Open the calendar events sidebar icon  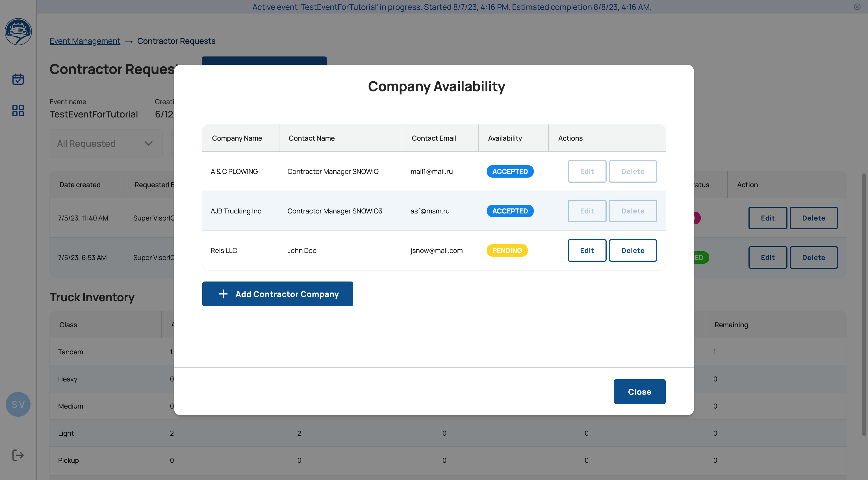(x=18, y=79)
